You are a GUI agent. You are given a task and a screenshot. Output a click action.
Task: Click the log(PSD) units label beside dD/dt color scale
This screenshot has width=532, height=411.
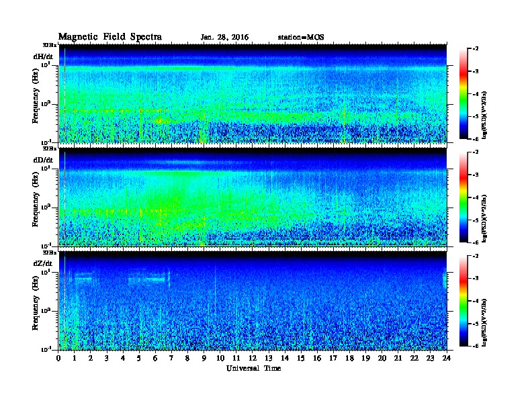coord(485,218)
